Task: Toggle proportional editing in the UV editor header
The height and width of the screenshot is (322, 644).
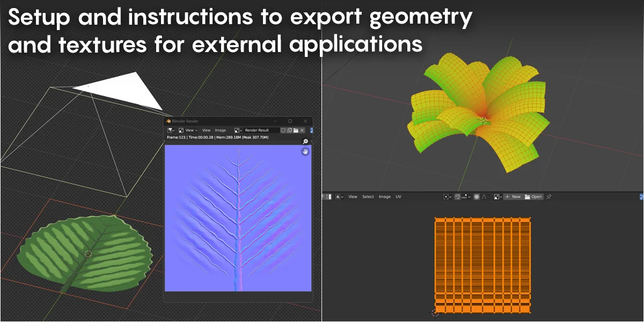Action: point(477,197)
